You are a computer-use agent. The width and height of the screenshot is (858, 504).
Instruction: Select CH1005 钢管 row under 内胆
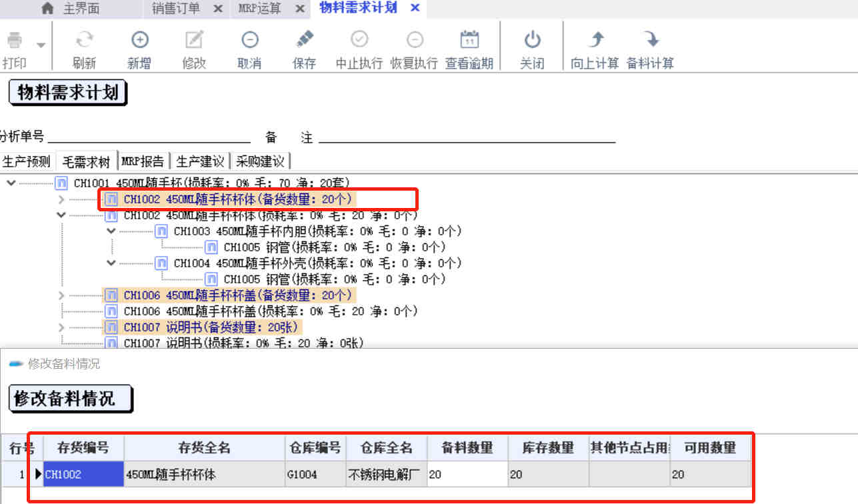click(x=335, y=247)
